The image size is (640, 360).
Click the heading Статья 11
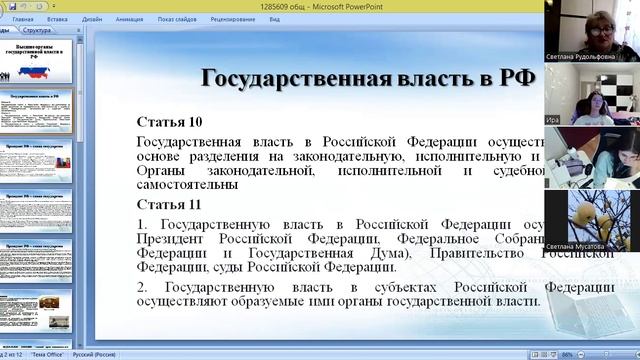pyautogui.click(x=169, y=204)
